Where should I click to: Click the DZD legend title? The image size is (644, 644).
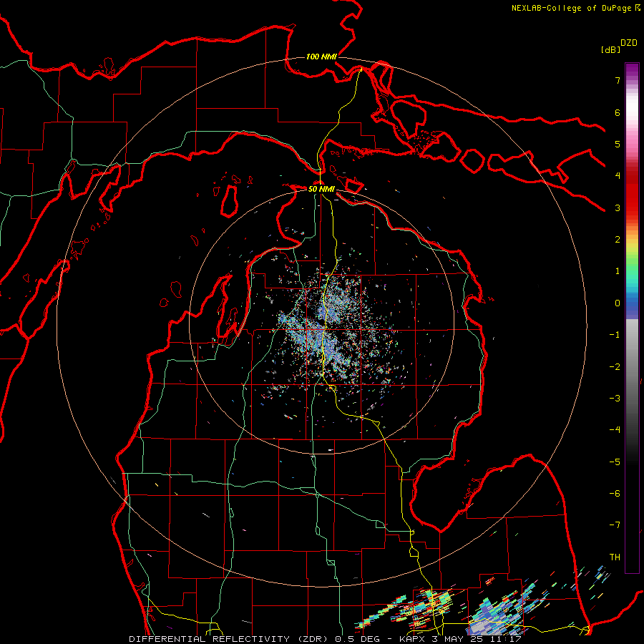click(x=629, y=43)
